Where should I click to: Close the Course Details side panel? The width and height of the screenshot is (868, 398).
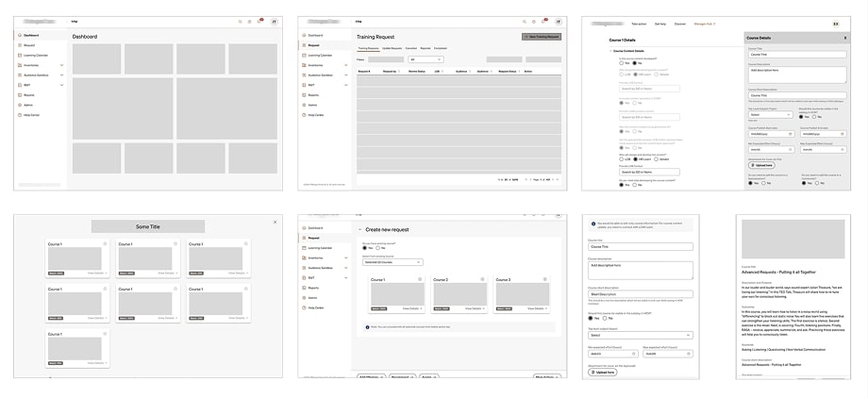point(844,38)
